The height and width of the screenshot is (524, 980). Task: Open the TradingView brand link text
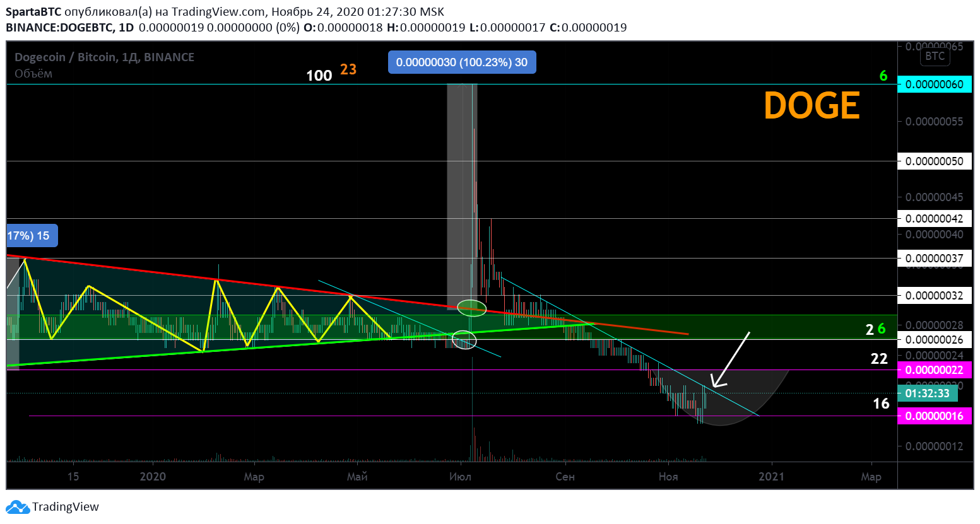[x=66, y=506]
